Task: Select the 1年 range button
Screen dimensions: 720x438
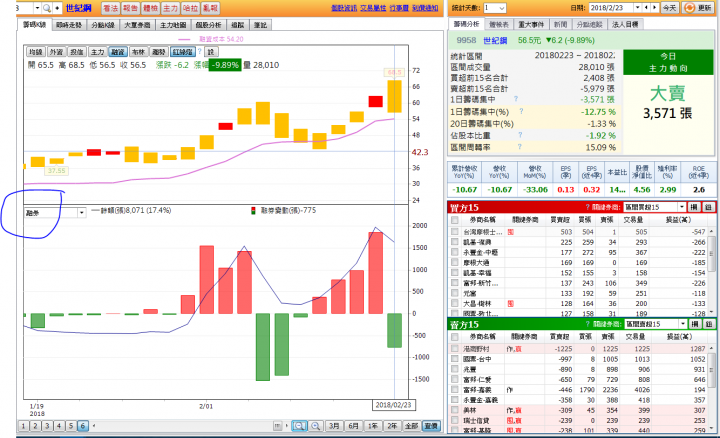Action: click(373, 426)
